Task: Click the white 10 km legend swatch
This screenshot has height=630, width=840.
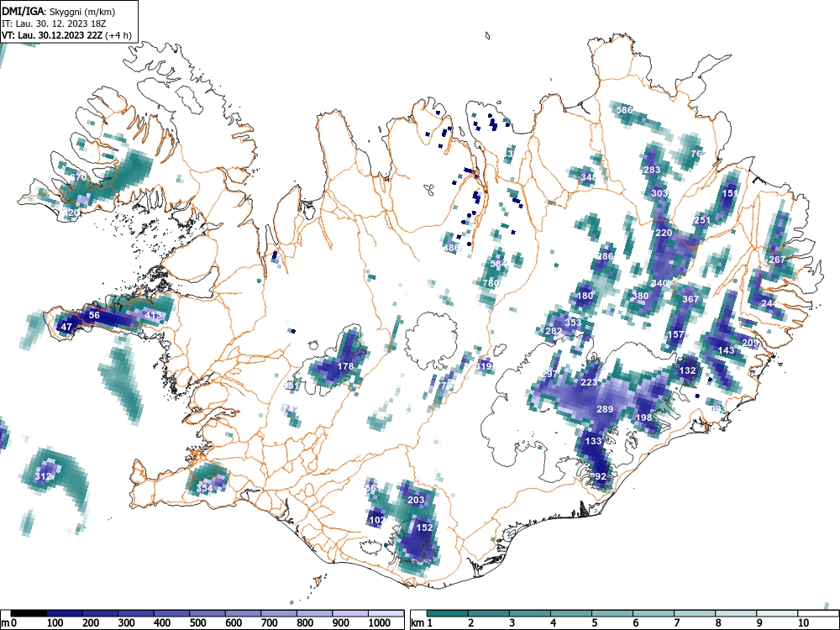Action: (x=818, y=613)
